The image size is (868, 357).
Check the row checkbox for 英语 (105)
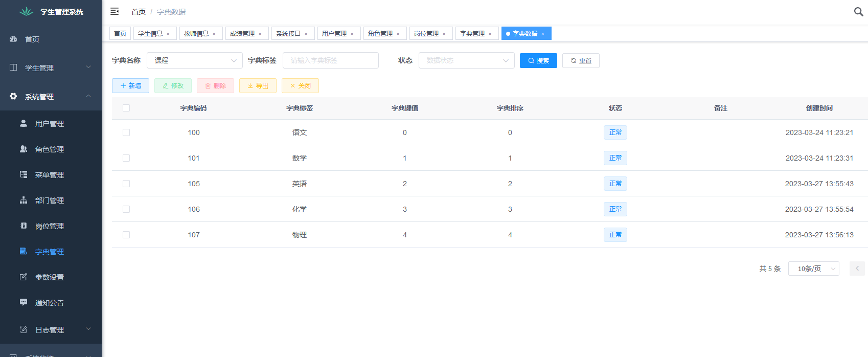[x=126, y=184]
